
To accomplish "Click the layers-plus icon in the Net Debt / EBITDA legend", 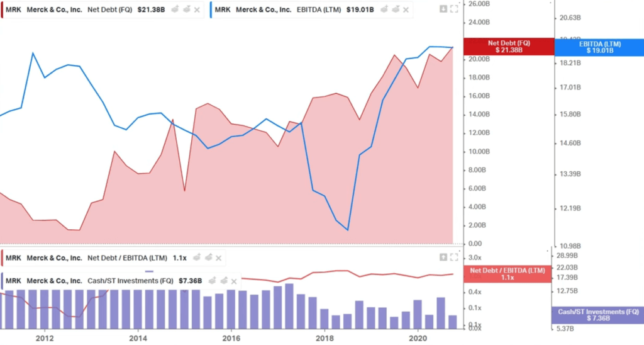I will (x=197, y=257).
